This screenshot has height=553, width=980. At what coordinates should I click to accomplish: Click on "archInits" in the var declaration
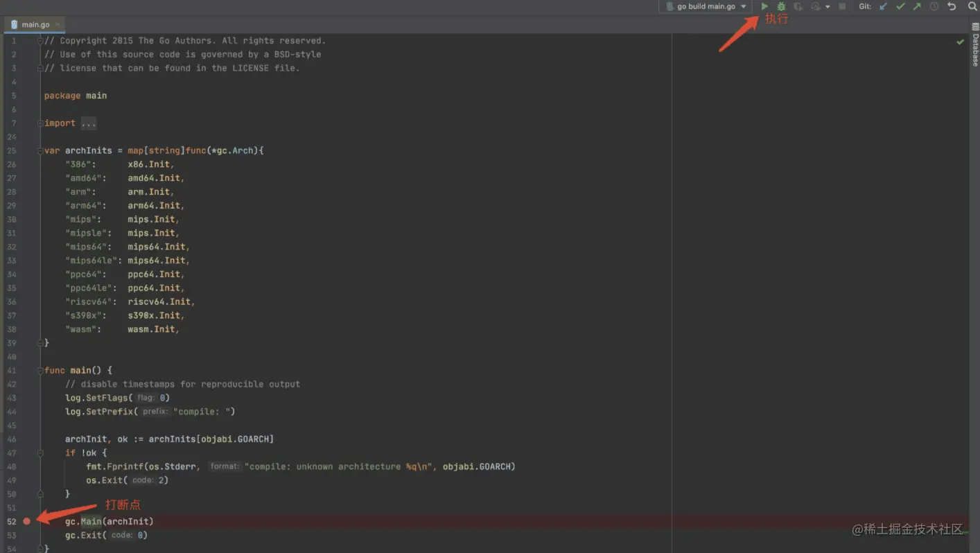89,150
